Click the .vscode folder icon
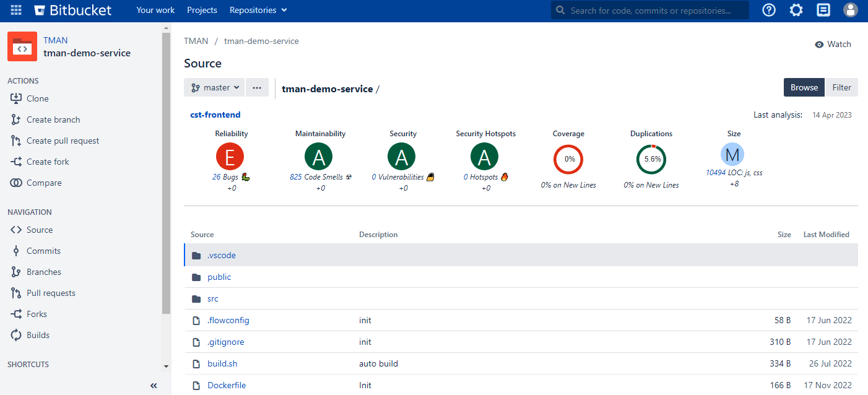 (197, 256)
